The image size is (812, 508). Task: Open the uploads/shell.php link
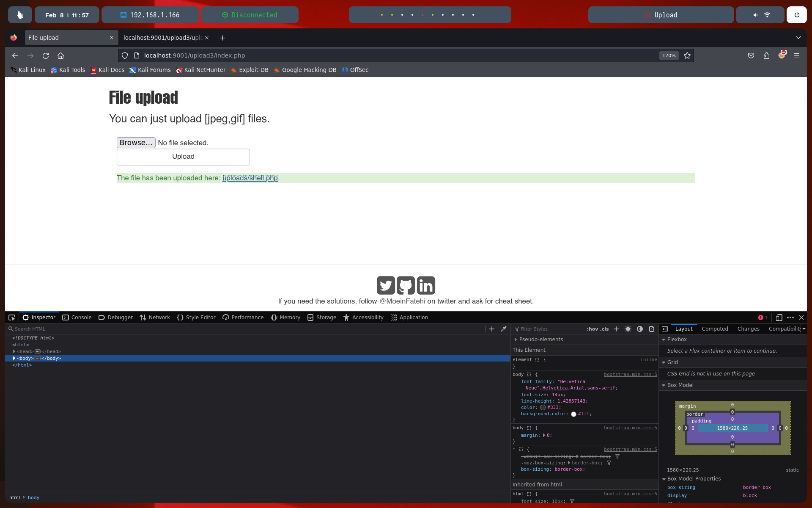pyautogui.click(x=250, y=178)
